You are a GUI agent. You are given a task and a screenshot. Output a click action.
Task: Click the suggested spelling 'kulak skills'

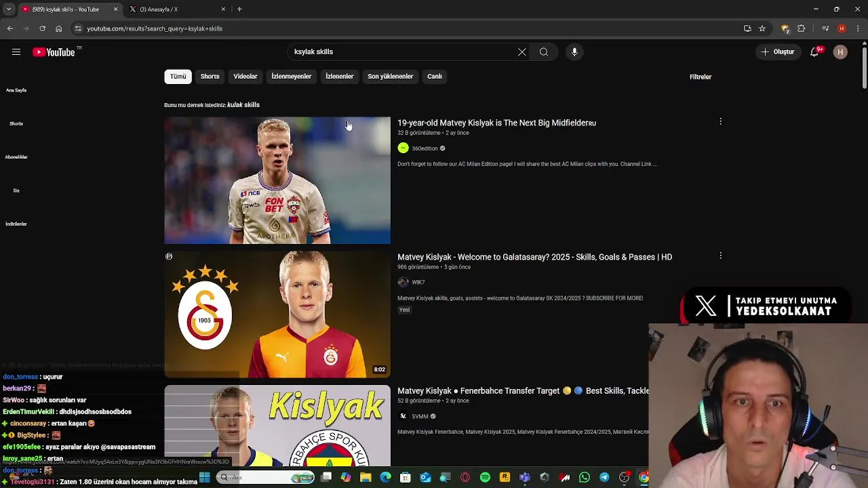pyautogui.click(x=243, y=105)
